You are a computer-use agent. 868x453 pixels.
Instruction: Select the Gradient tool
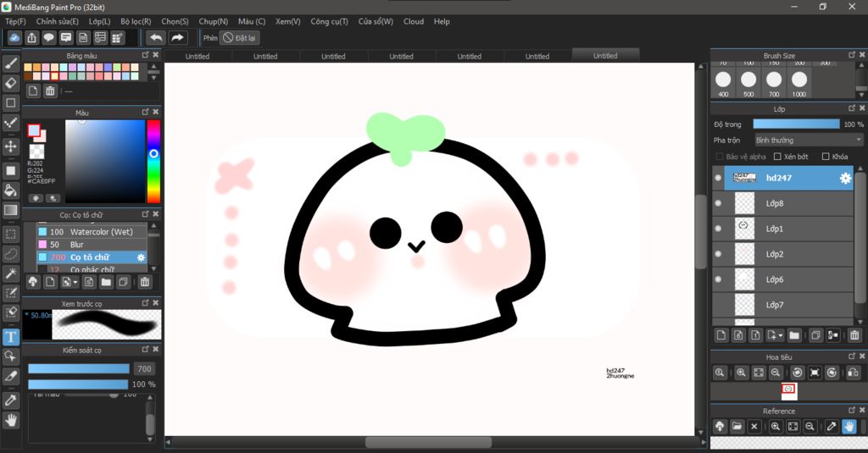coord(10,210)
